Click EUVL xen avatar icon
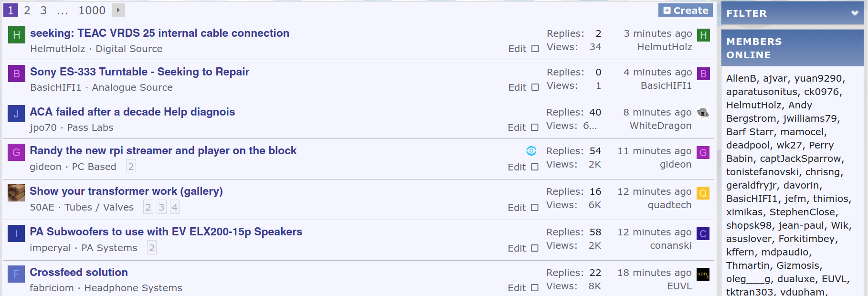The height and width of the screenshot is (296, 868). pyautogui.click(x=703, y=274)
